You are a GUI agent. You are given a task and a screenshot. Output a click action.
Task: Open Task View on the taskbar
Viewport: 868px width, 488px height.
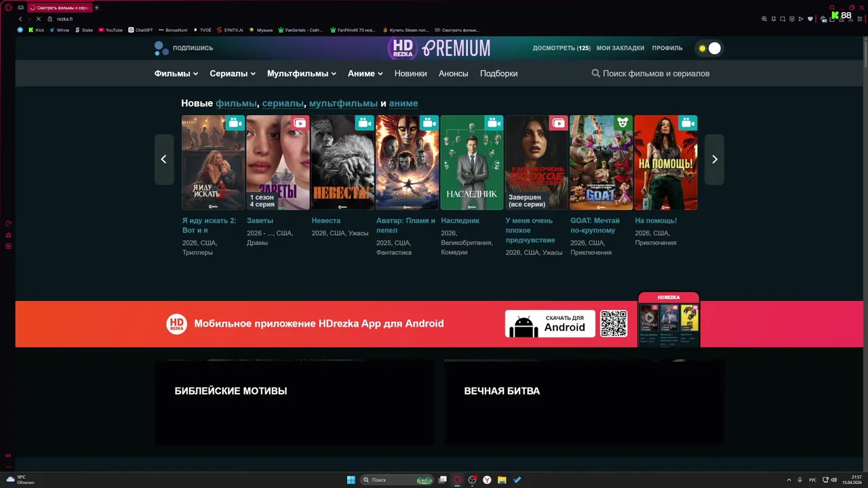443,480
